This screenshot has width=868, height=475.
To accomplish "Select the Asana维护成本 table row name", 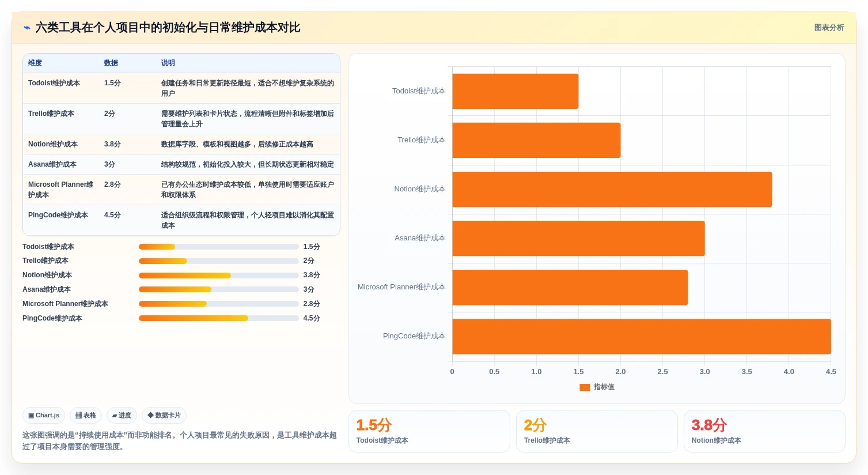I will pyautogui.click(x=52, y=164).
